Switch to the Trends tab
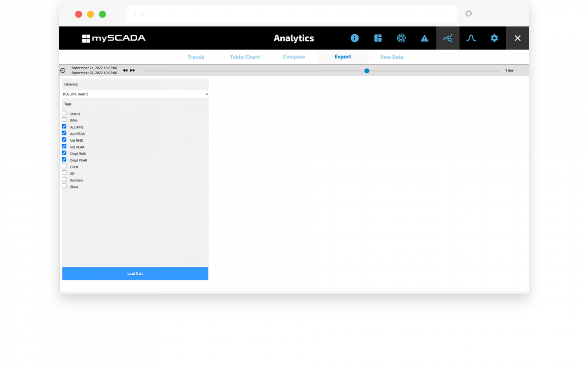Screen dimensions: 588x368 tap(196, 57)
